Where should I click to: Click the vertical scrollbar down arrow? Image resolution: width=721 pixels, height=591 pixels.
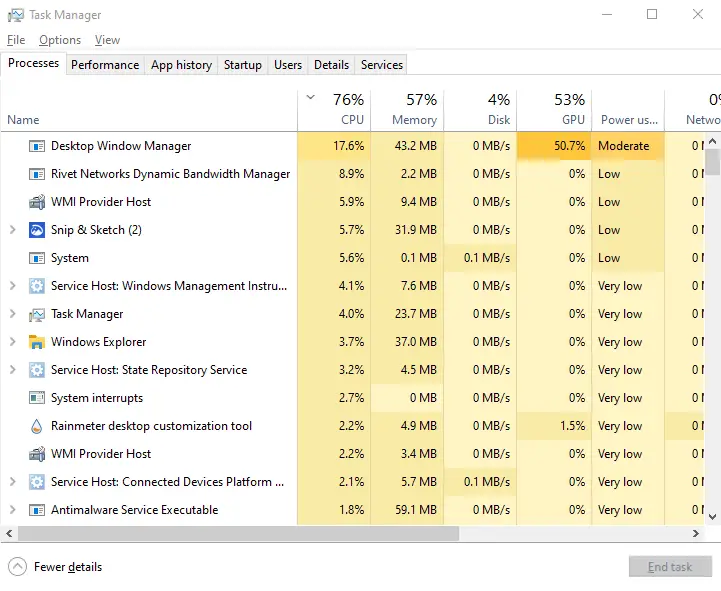pyautogui.click(x=712, y=517)
